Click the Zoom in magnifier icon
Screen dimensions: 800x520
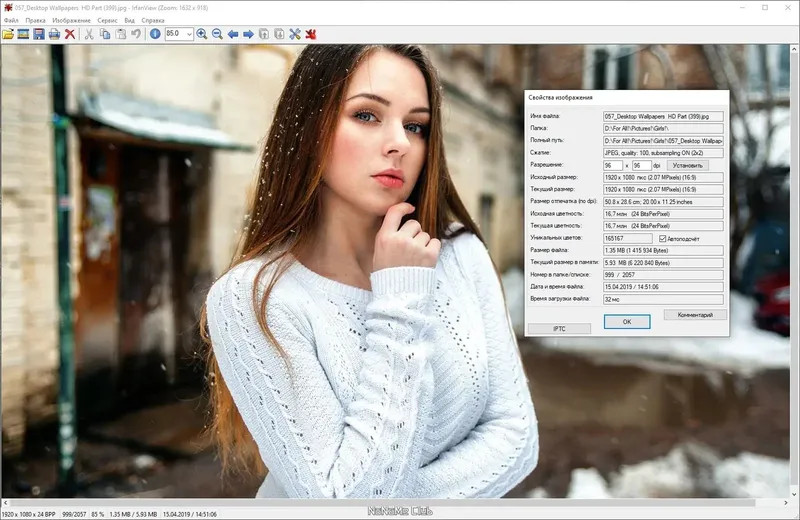202,34
